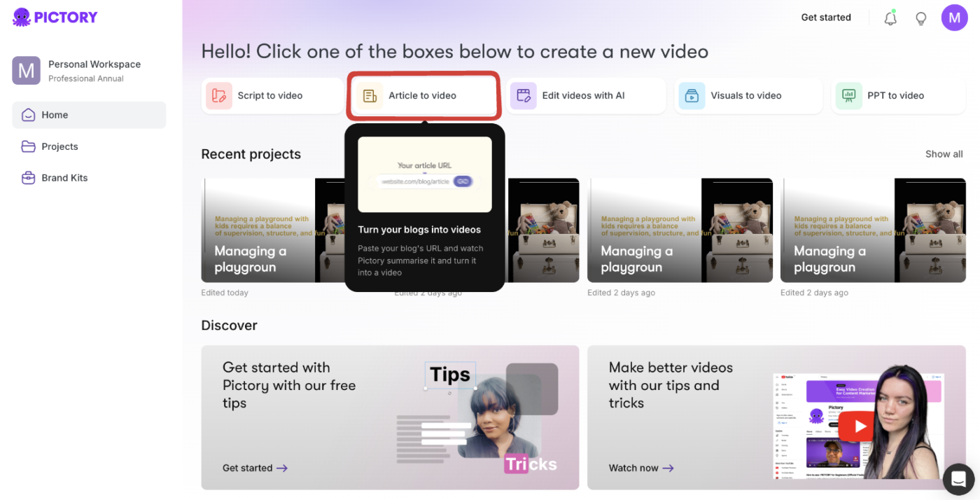Open the chat support bubble icon
Image resolution: width=980 pixels, height=500 pixels.
click(x=958, y=479)
